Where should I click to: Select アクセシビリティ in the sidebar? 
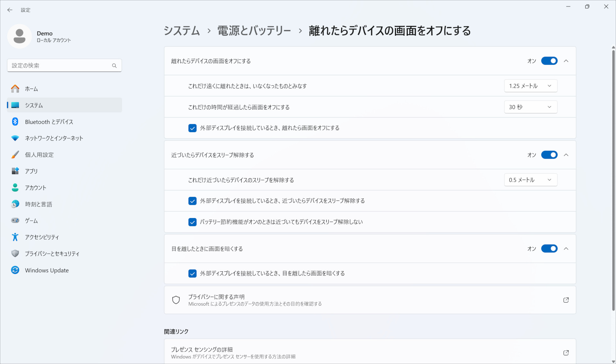[42, 237]
